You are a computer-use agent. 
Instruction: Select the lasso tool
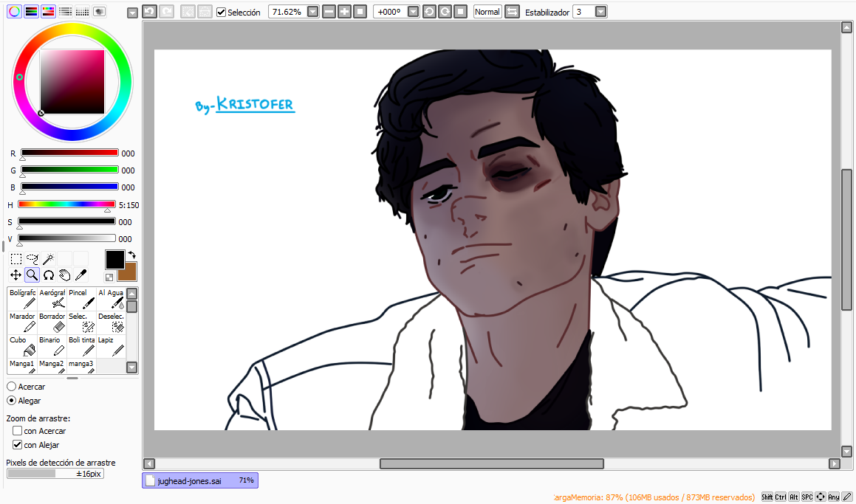click(32, 258)
